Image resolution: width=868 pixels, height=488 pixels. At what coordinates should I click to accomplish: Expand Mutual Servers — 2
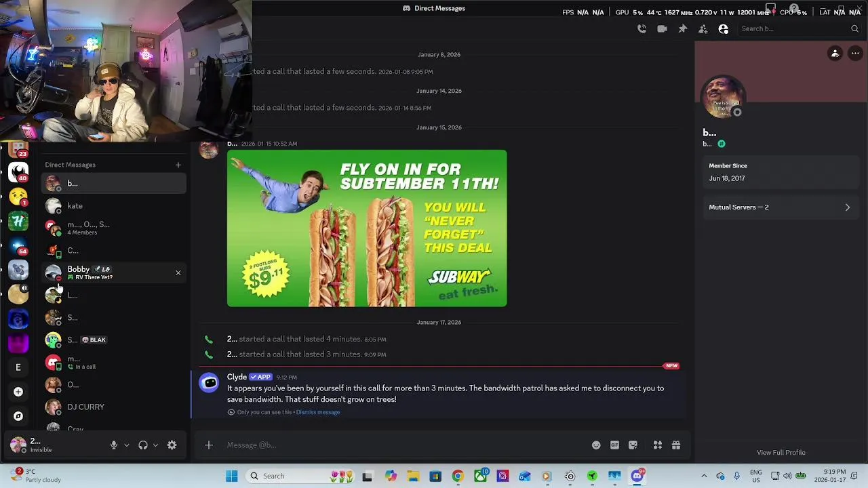[780, 207]
